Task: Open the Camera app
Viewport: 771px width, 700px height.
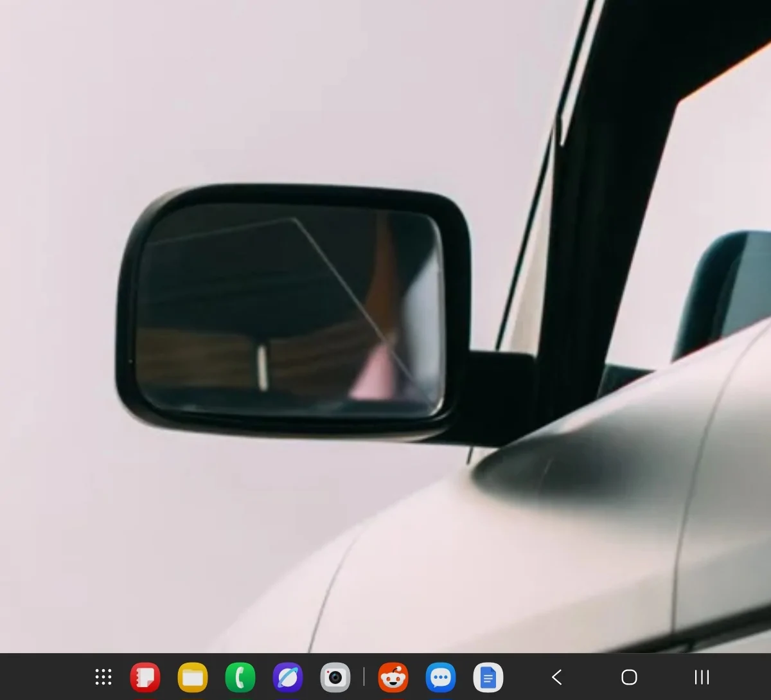Action: 335,677
